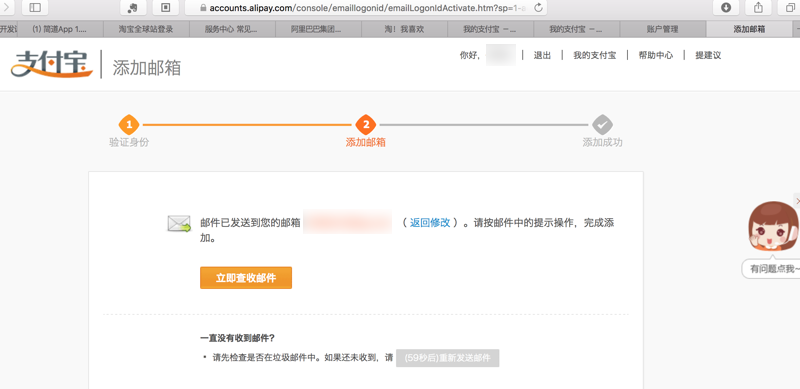Click the 一直没有收到邮件？ heading
Image resolution: width=800 pixels, height=389 pixels.
(x=238, y=338)
